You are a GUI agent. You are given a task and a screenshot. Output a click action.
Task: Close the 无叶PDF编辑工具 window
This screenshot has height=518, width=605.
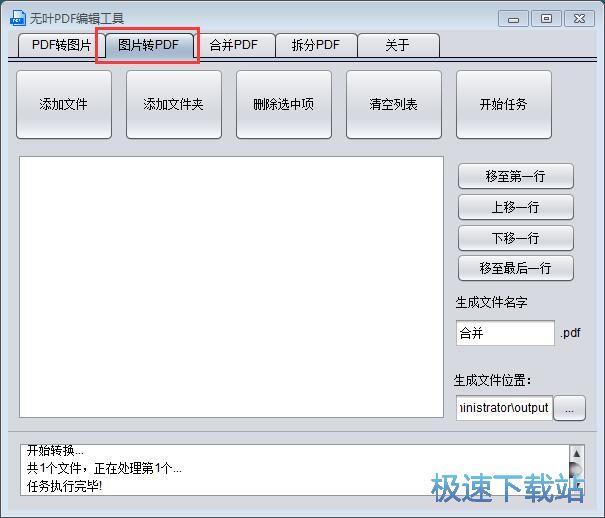(579, 19)
